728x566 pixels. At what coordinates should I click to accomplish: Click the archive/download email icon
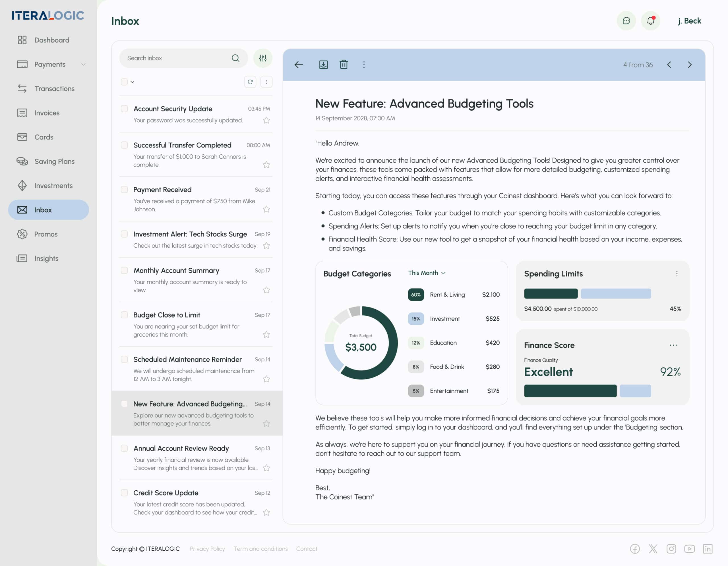coord(323,65)
